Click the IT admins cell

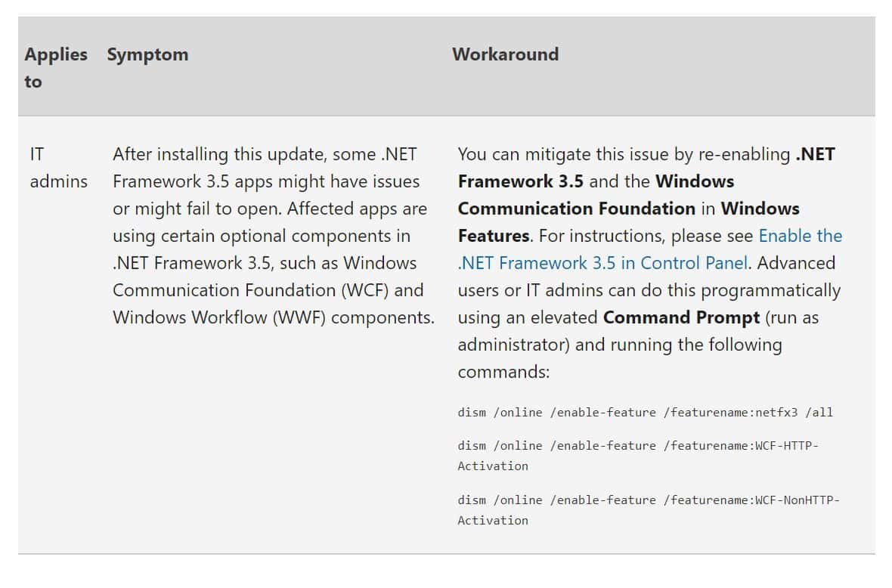pos(59,168)
